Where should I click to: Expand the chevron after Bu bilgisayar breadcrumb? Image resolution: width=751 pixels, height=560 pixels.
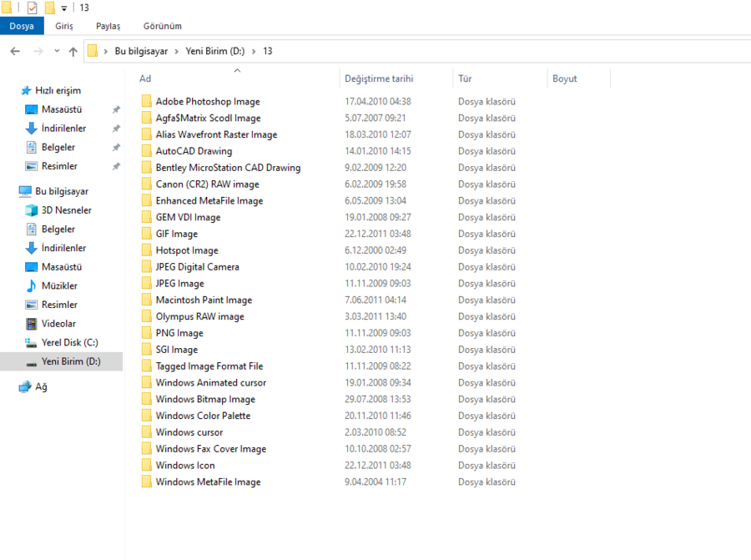click(x=176, y=51)
